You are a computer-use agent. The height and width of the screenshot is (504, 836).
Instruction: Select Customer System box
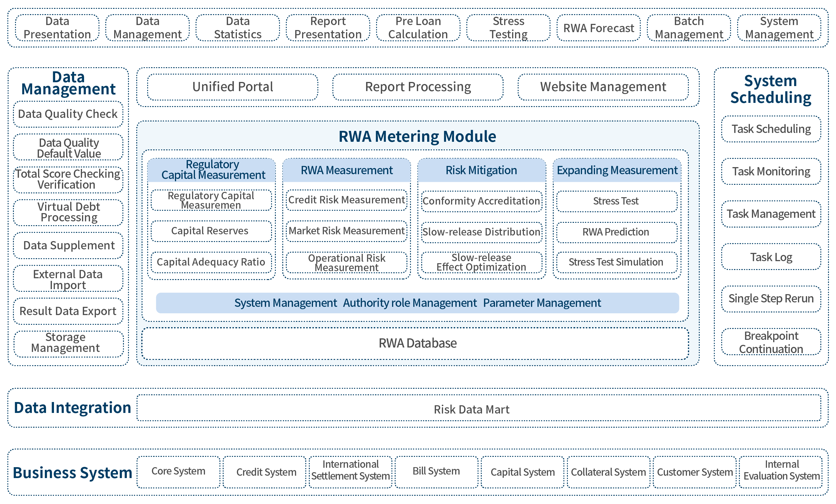coord(694,472)
